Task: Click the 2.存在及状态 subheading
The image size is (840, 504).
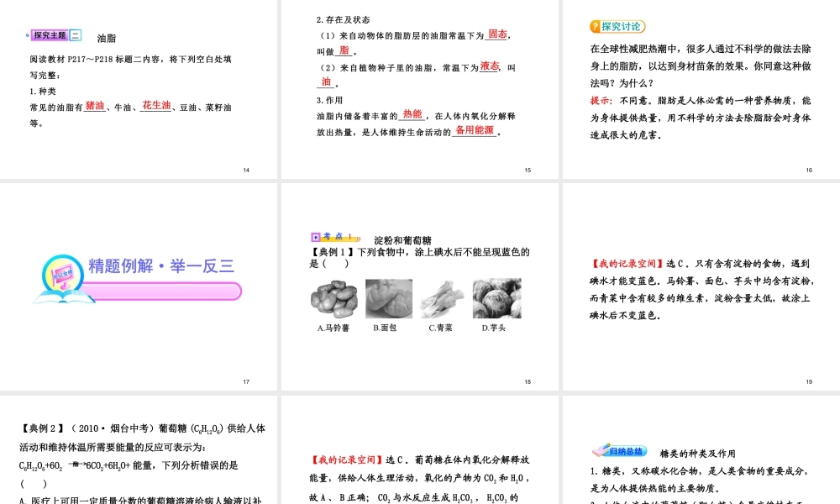Action: pos(343,19)
